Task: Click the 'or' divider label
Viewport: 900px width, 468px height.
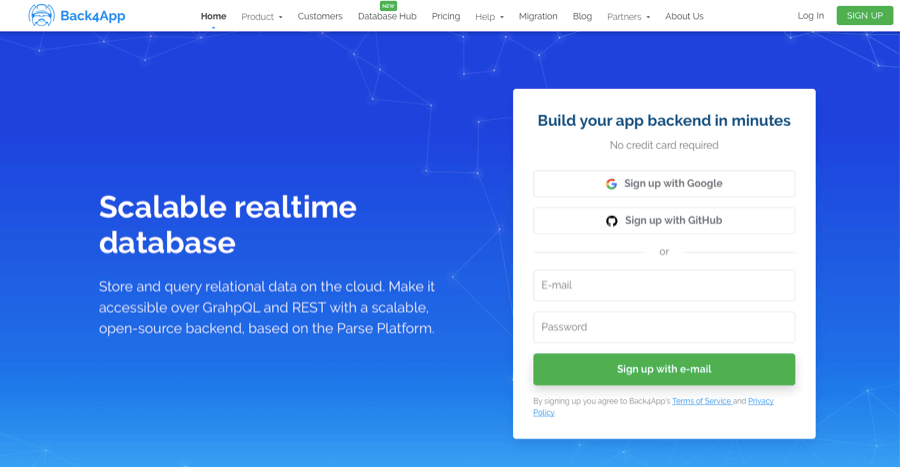Action: click(x=664, y=252)
